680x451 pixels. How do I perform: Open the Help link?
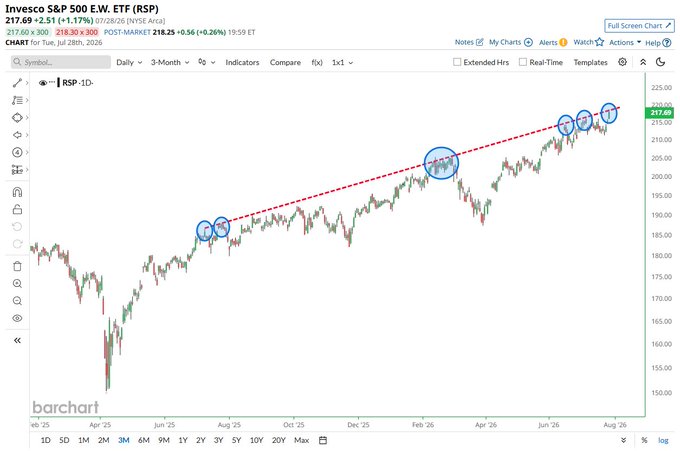click(x=658, y=42)
